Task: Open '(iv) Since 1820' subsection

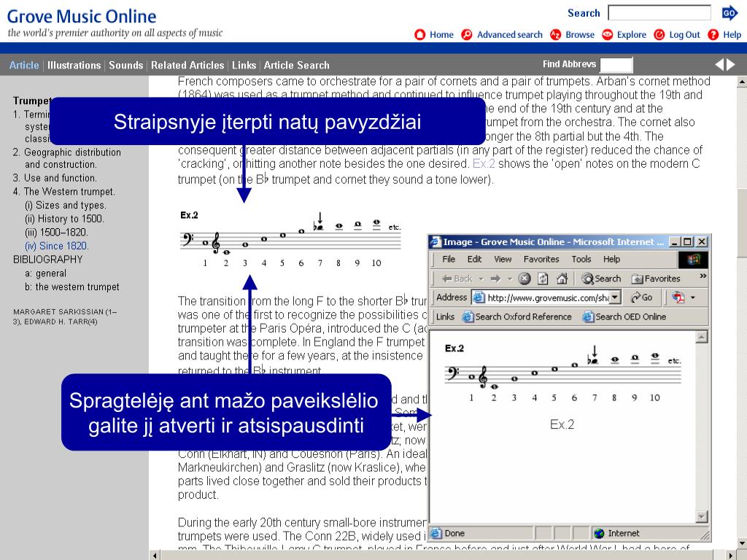Action: point(56,246)
